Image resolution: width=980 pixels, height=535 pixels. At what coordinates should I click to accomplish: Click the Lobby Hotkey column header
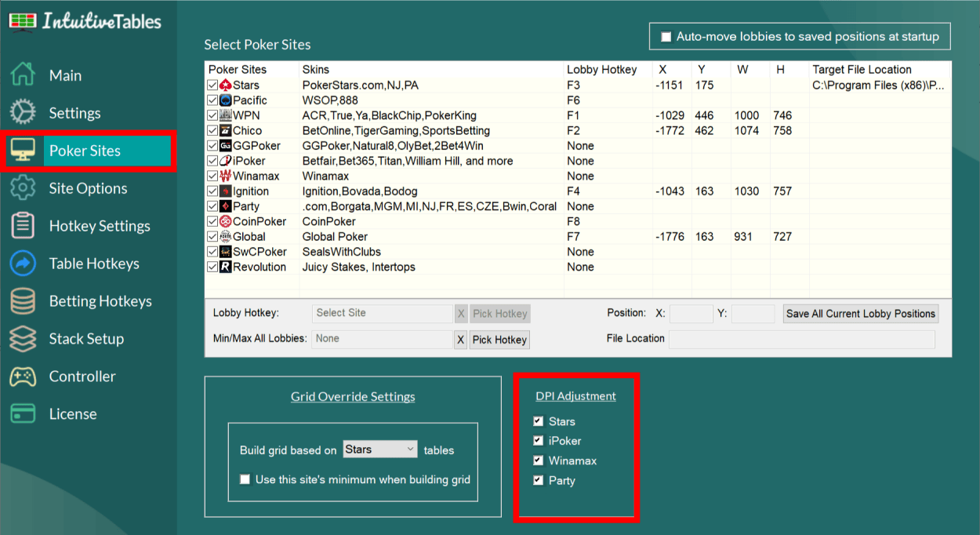coord(602,70)
